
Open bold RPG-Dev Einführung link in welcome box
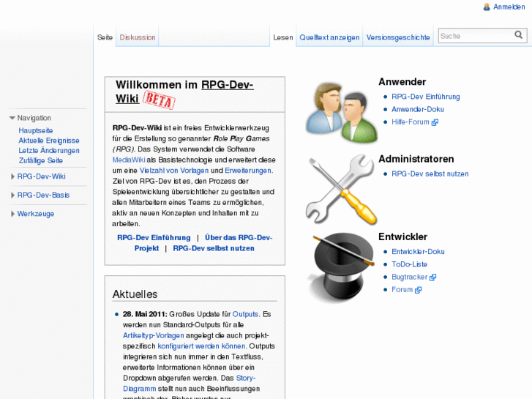pos(154,238)
